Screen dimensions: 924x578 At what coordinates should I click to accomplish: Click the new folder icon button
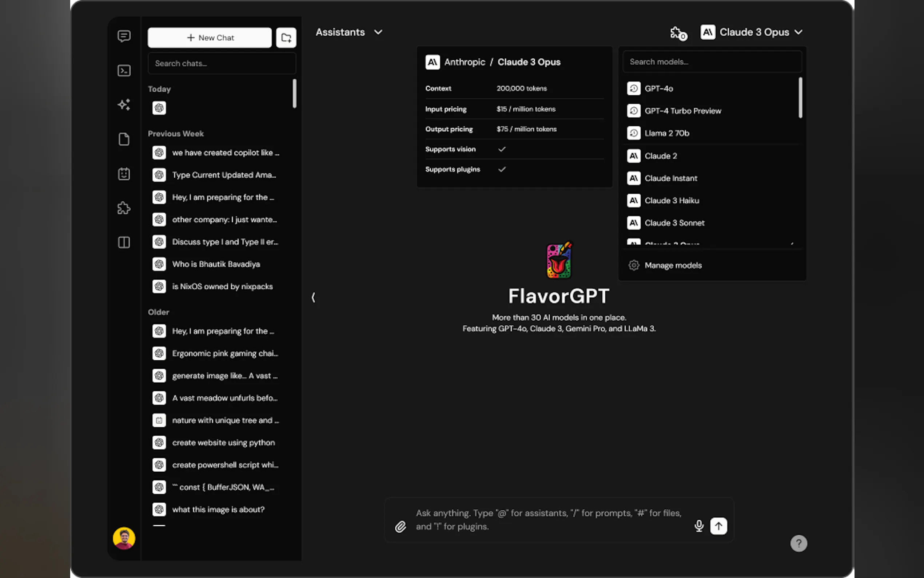tap(286, 37)
